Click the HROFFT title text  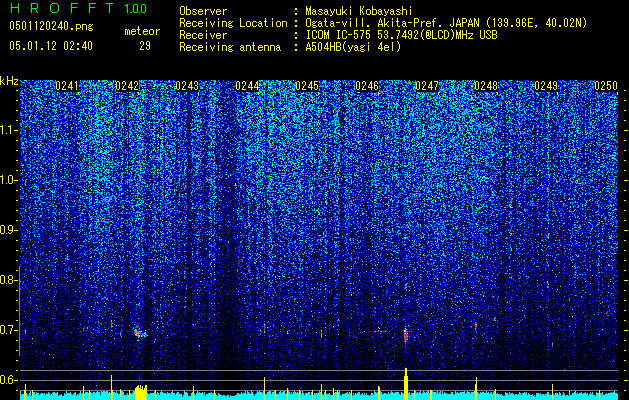(x=62, y=8)
